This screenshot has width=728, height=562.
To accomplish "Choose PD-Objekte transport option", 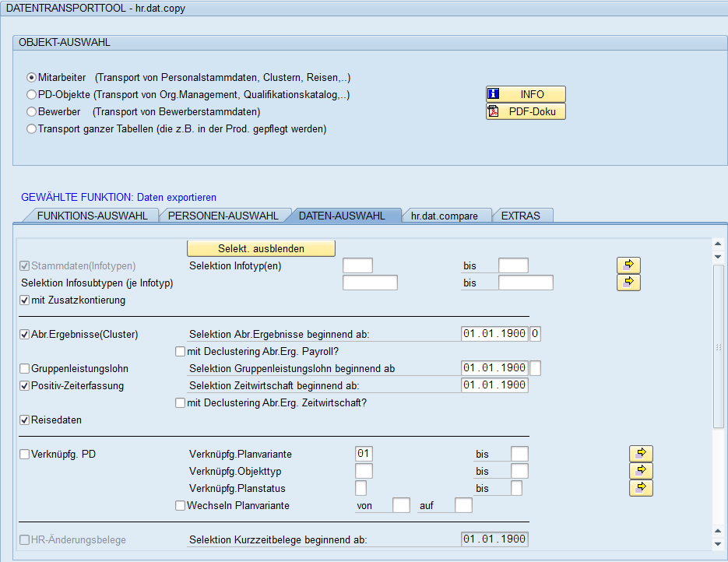I will (x=31, y=95).
